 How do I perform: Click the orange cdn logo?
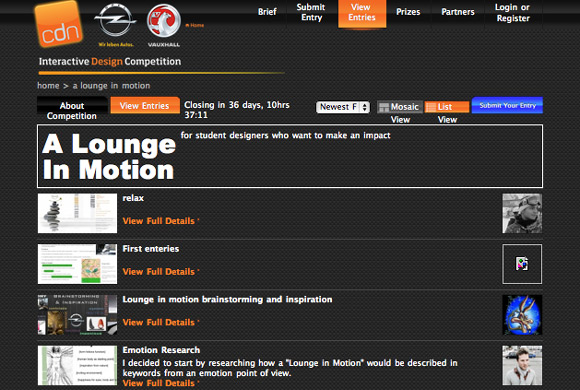pyautogui.click(x=58, y=24)
